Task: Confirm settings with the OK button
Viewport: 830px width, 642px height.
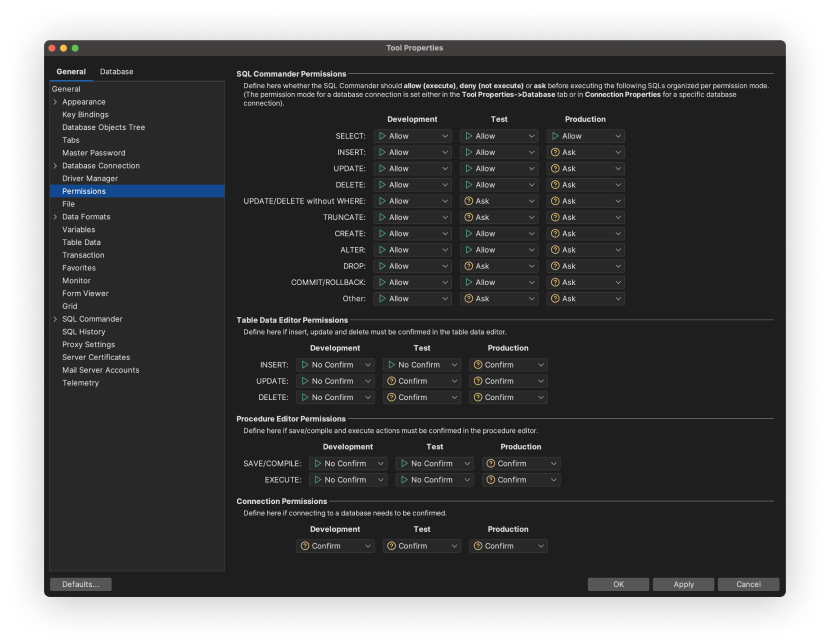Action: pyautogui.click(x=618, y=583)
